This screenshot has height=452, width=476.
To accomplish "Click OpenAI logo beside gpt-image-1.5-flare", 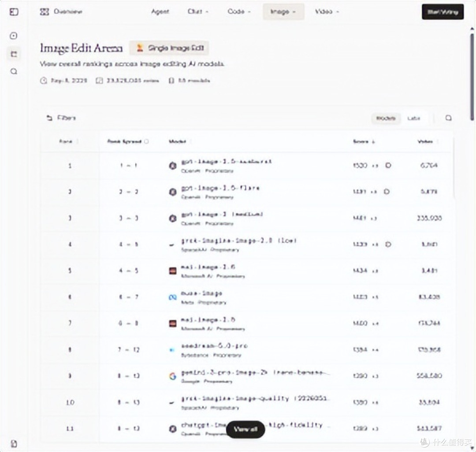I will 173,192.
